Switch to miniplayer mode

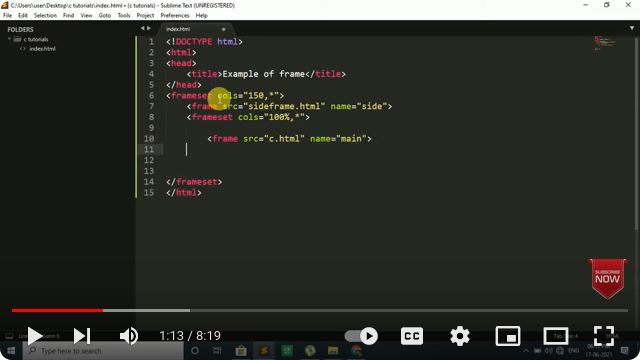click(508, 336)
